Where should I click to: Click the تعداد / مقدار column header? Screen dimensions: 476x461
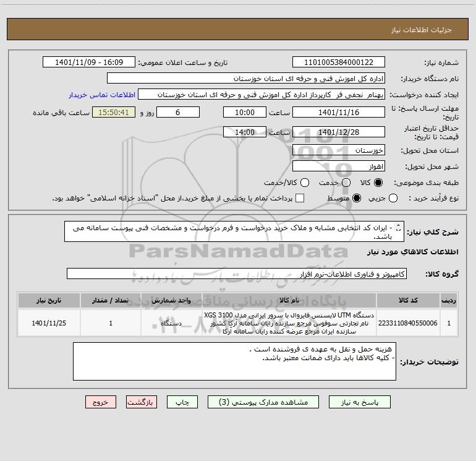111,300
